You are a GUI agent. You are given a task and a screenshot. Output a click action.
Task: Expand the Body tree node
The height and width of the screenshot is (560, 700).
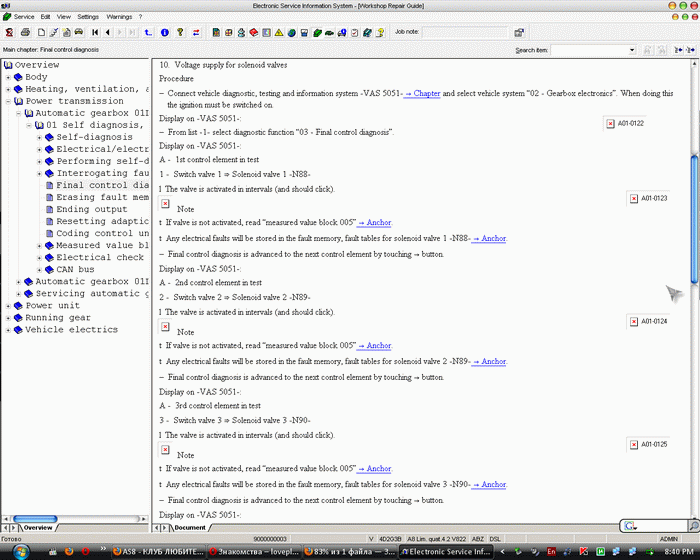pos(8,77)
